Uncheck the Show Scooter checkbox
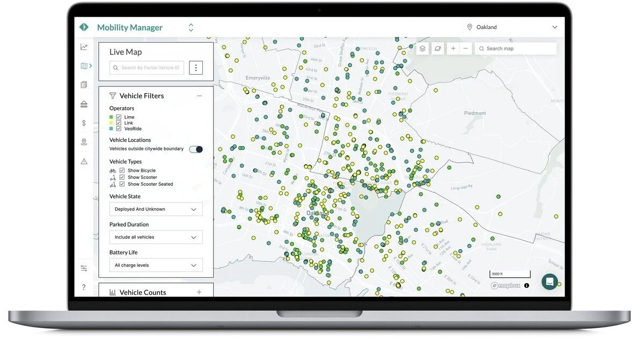 (122, 177)
